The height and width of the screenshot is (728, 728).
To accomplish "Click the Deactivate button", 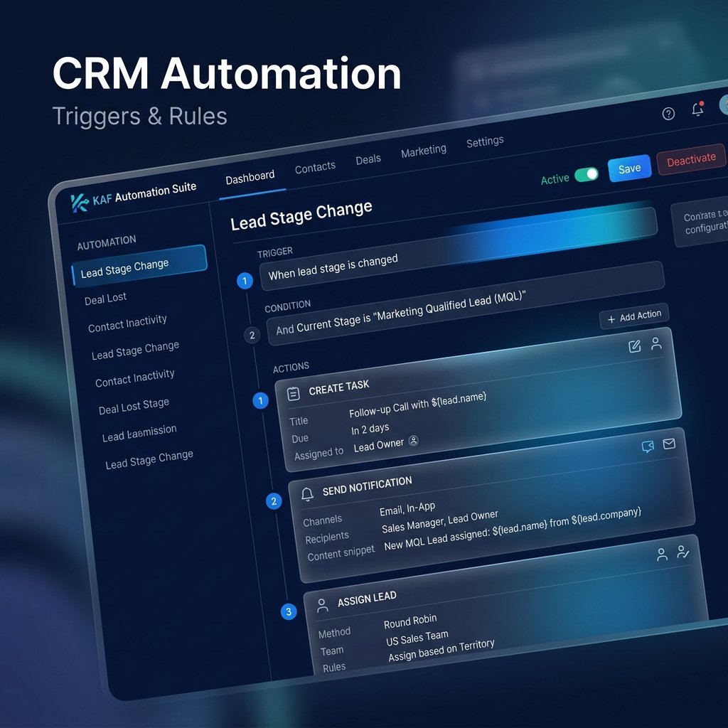I will coord(691,160).
